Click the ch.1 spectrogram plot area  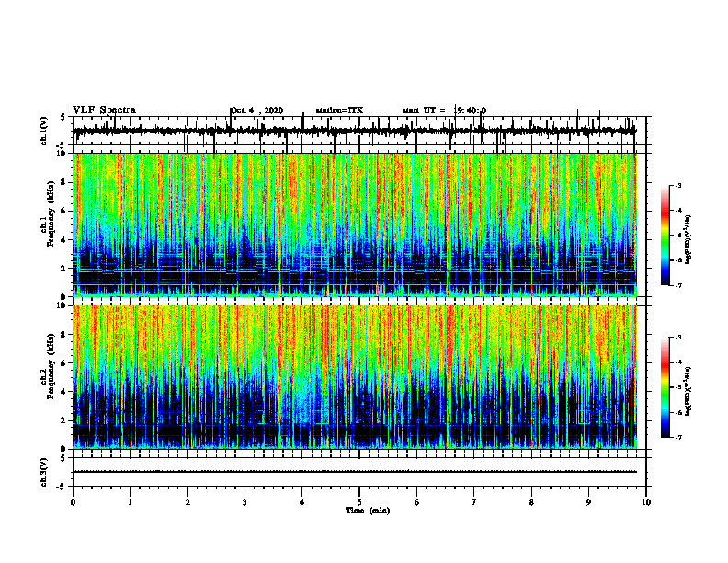[355, 224]
